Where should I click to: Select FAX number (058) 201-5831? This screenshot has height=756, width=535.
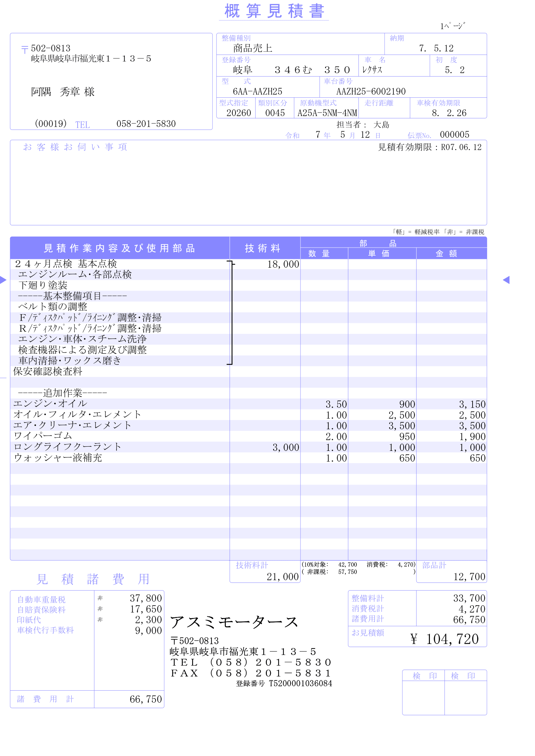click(270, 673)
